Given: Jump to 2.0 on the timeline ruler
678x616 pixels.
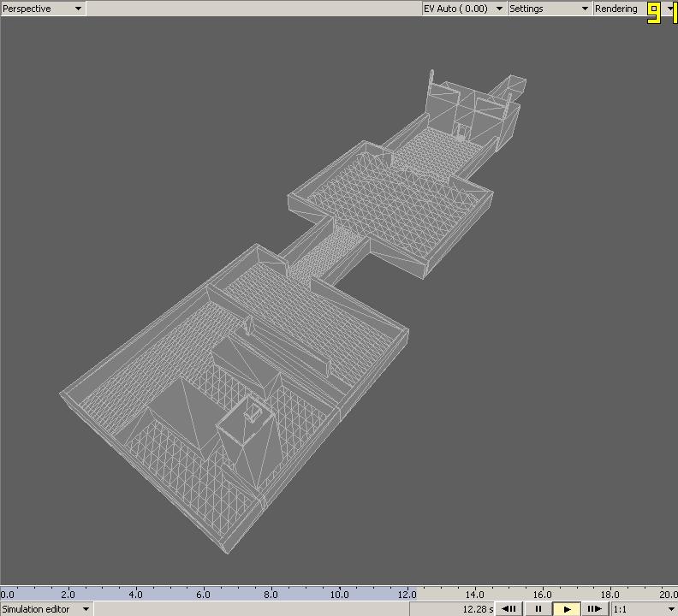Looking at the screenshot, I should [x=68, y=595].
